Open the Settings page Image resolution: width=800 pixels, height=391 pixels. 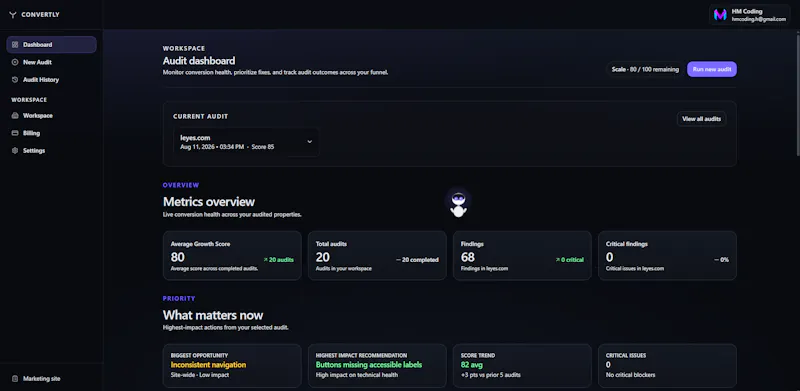point(52,151)
